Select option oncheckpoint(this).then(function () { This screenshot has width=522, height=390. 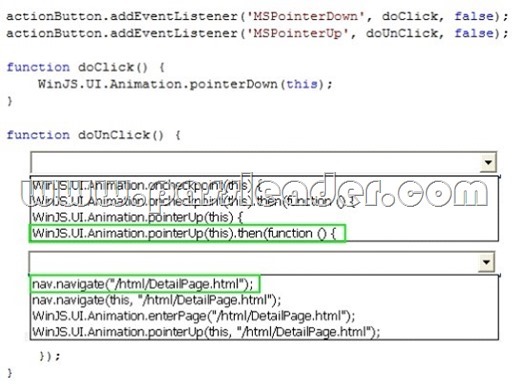click(x=193, y=201)
